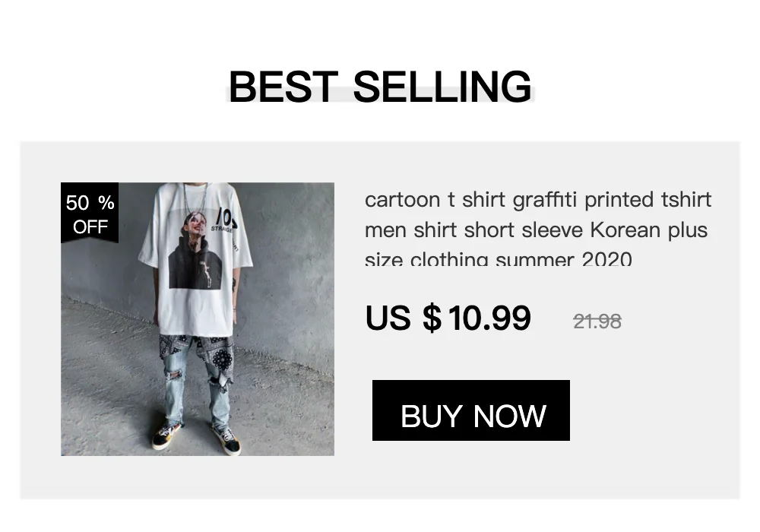
Task: Open the cartoon t shirt product title link
Action: [x=538, y=229]
